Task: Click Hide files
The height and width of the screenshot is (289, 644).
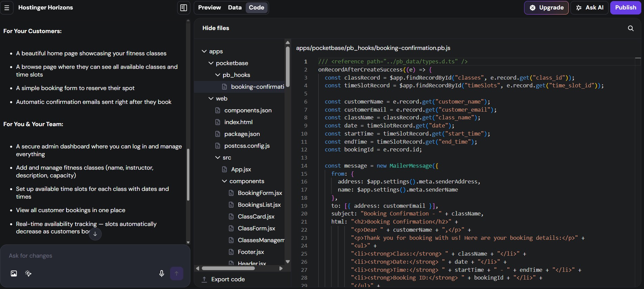Action: click(216, 28)
